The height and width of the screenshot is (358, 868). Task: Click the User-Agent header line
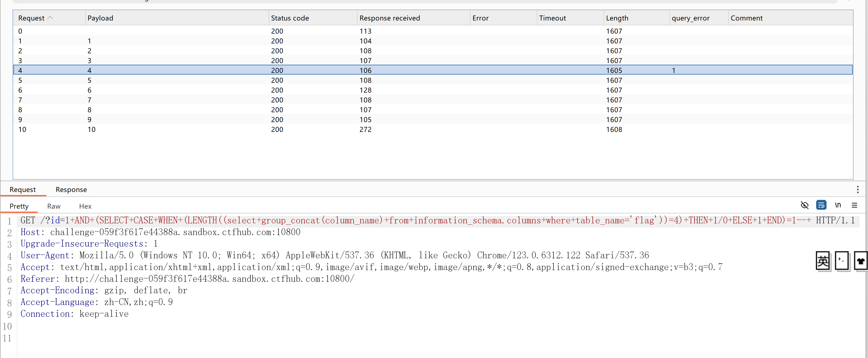point(335,255)
